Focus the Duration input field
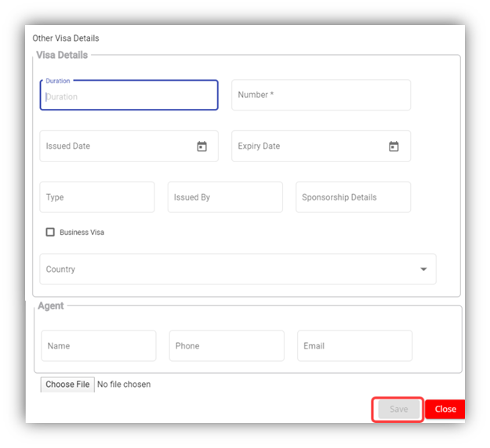This screenshot has width=490, height=448. coord(129,96)
